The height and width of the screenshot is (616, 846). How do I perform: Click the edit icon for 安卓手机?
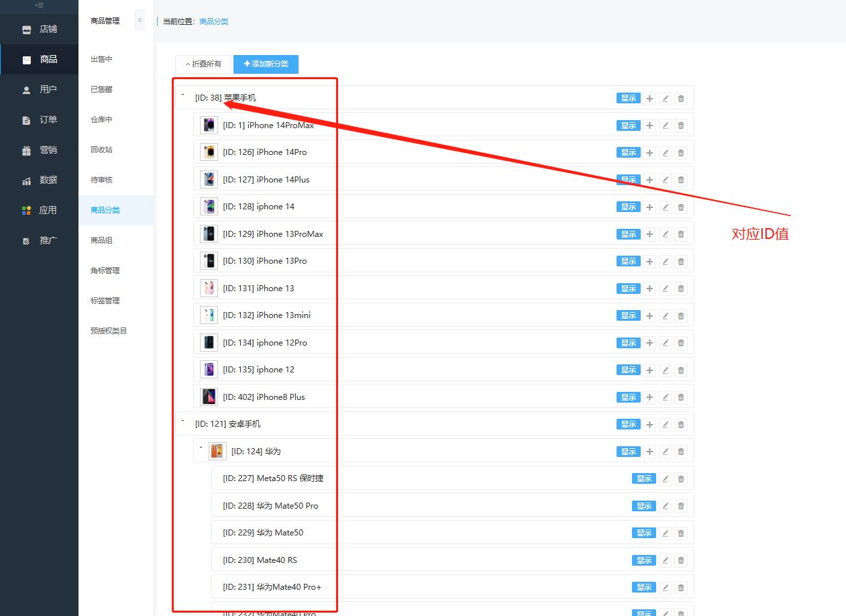(x=665, y=425)
